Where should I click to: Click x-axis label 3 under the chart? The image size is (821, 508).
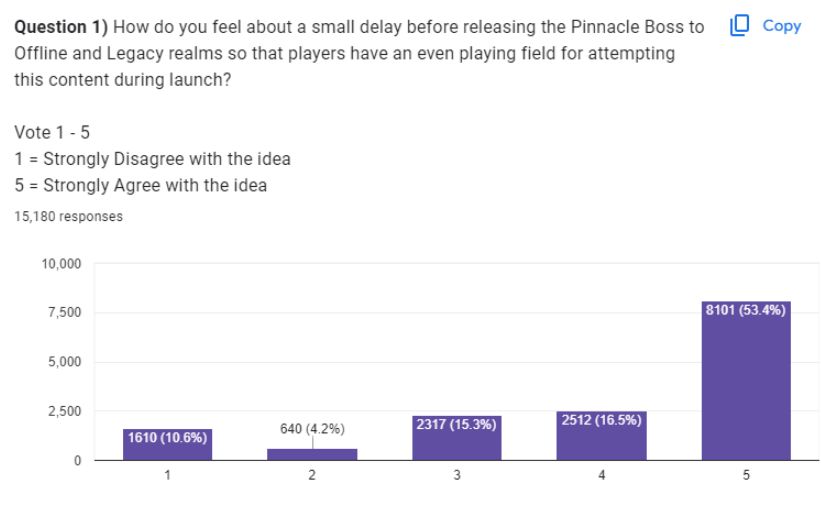[x=457, y=476]
